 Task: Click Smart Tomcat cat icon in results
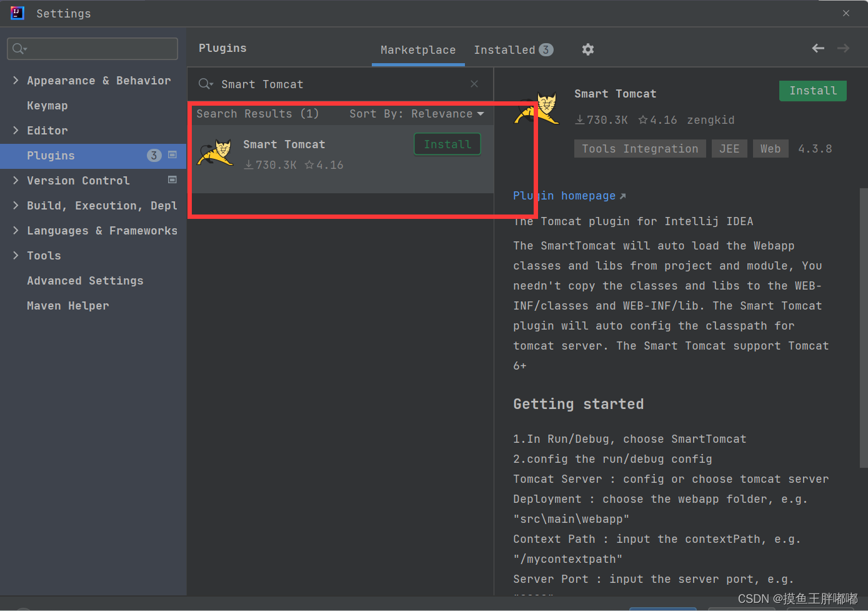tap(216, 153)
